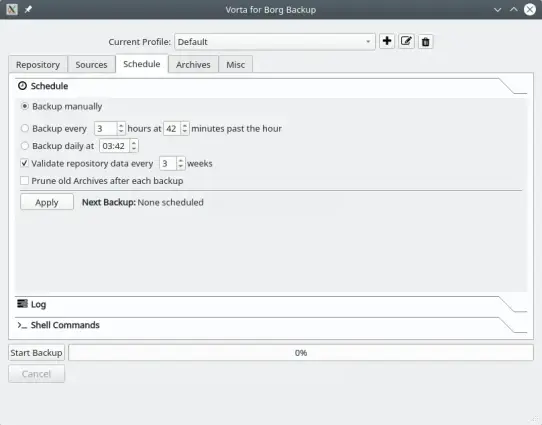Screen dimensions: 542x425
Task: Click the 'minutes past the hour' label
Action: click(236, 129)
